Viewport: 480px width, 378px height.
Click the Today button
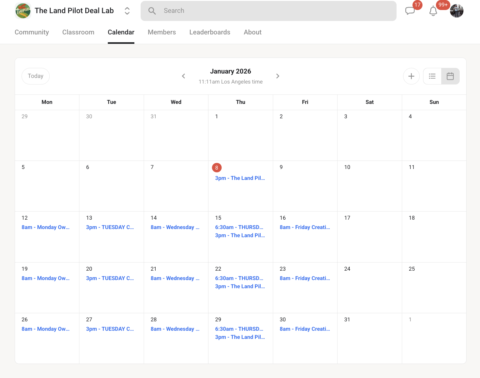click(x=36, y=76)
